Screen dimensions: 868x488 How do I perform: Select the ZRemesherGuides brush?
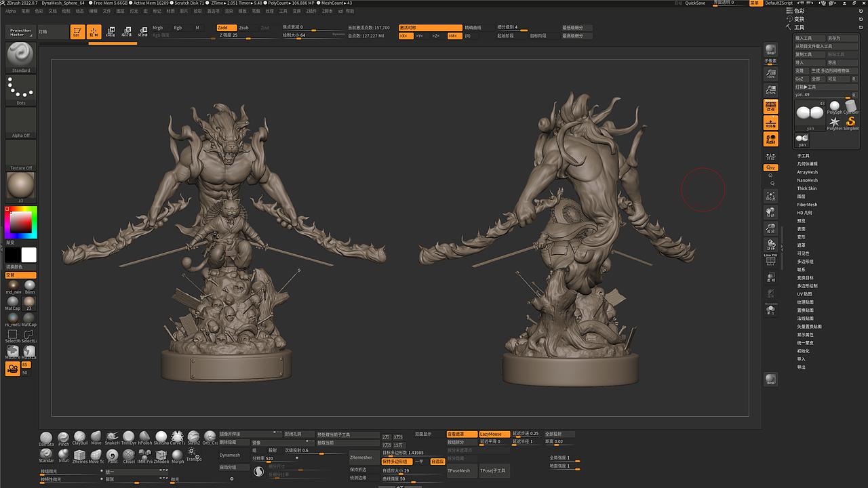(x=80, y=456)
